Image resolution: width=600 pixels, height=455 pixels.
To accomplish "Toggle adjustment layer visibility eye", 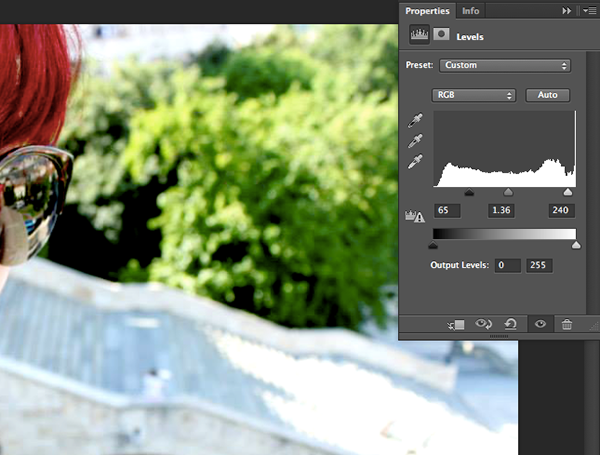I will tap(540, 324).
